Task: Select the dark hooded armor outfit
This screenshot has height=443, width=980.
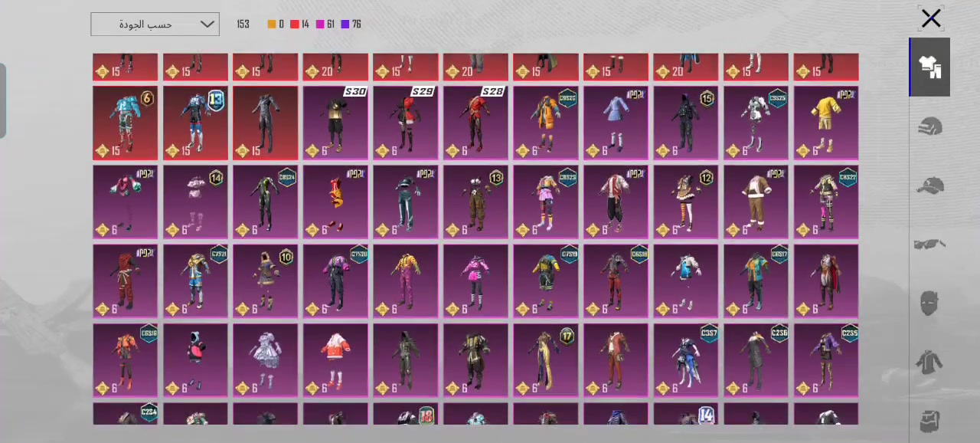Action: (406, 360)
